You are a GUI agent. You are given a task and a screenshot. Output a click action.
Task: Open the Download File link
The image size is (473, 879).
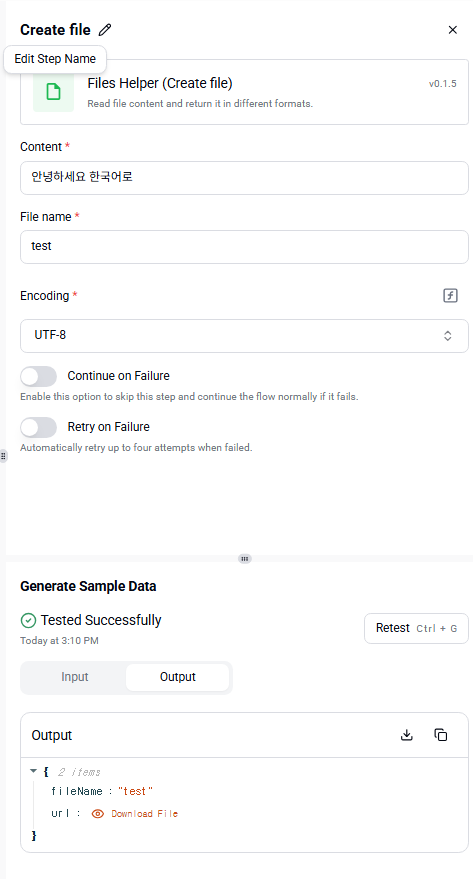coord(145,813)
